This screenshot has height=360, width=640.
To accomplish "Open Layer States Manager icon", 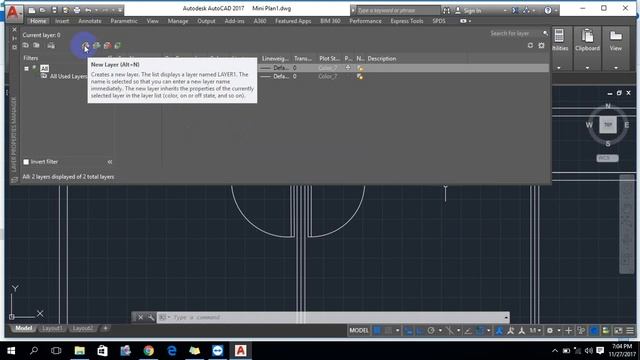I will coord(51,45).
